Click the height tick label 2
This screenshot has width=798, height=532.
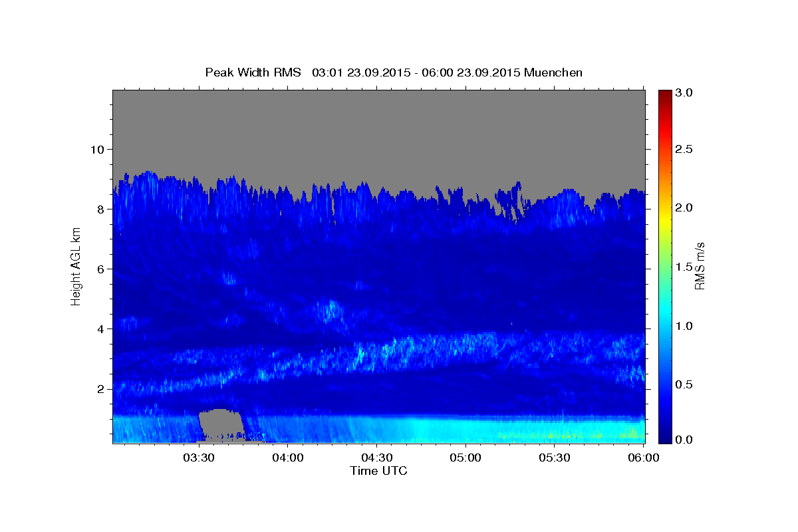[101, 389]
